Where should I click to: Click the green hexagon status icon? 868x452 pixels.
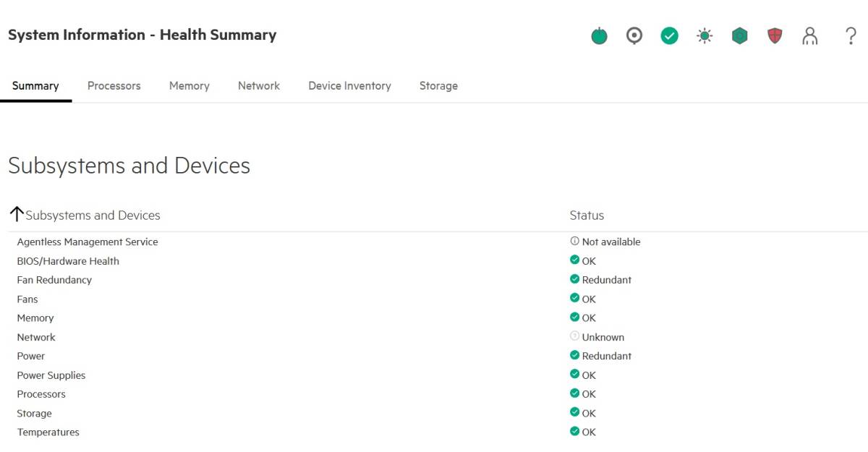click(x=739, y=35)
